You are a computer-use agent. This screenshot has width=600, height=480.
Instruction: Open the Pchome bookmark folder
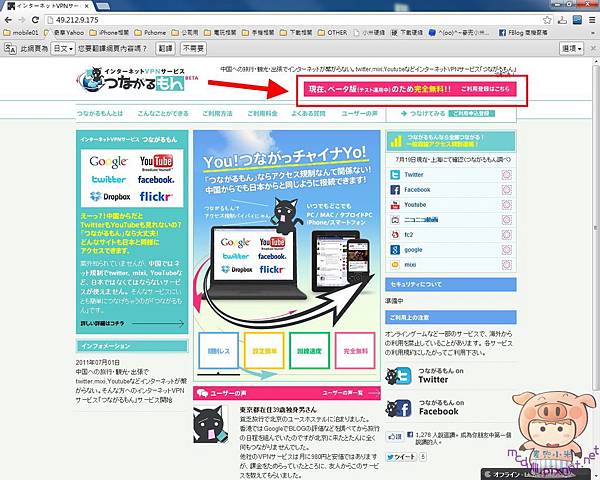pyautogui.click(x=150, y=33)
